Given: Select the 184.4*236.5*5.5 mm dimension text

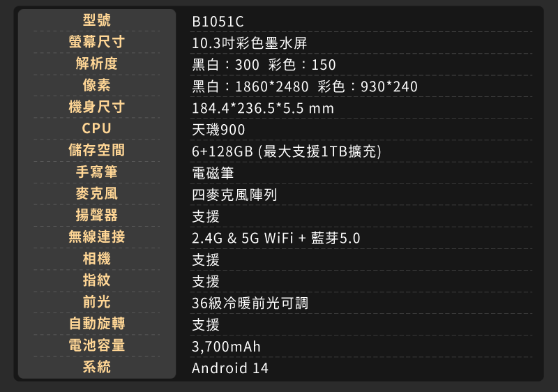Looking at the screenshot, I should point(263,109).
